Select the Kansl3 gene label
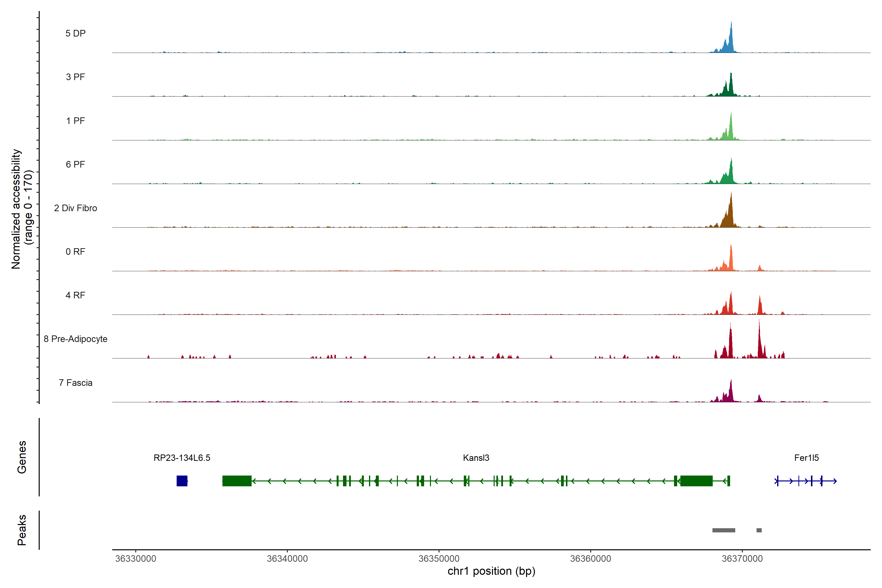Screen dimensions: 882x588 (476, 458)
